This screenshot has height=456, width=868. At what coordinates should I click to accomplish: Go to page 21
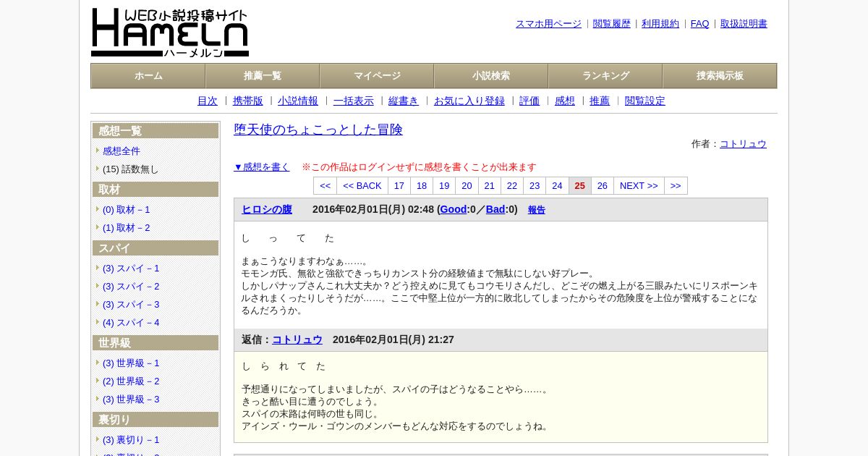click(490, 186)
